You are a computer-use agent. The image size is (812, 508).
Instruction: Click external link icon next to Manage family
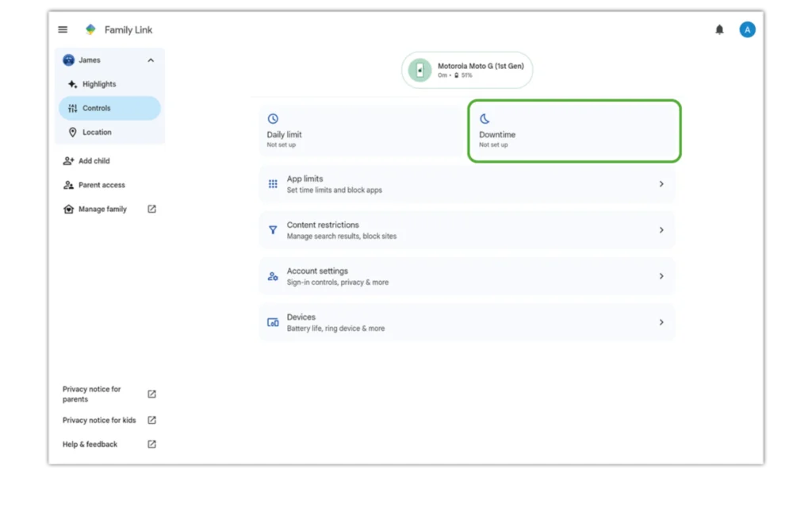tap(151, 209)
